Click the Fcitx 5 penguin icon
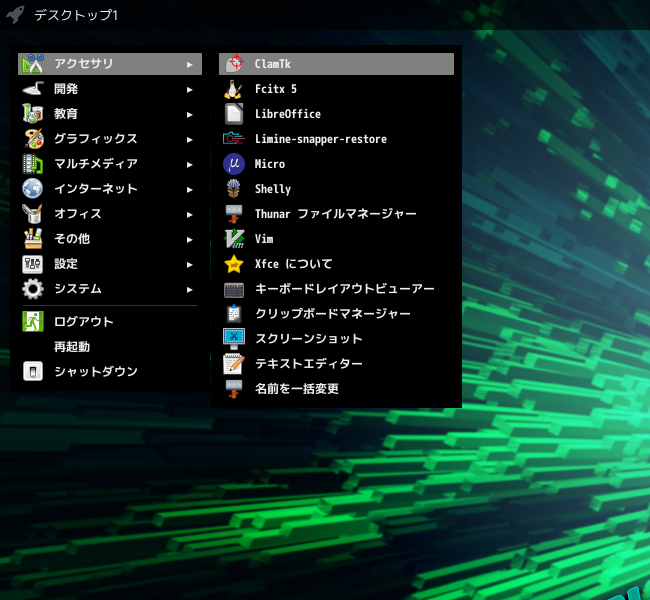Viewport: 650px width, 600px height. [x=234, y=89]
